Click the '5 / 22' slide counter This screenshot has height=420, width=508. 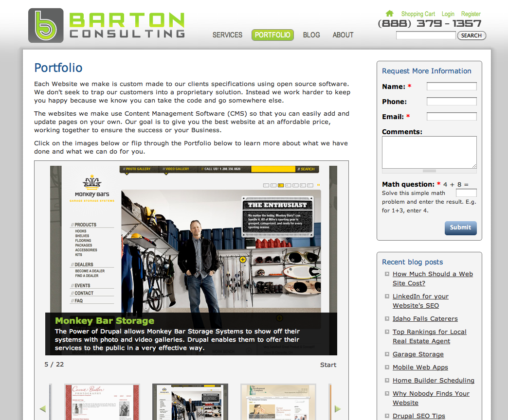click(54, 365)
